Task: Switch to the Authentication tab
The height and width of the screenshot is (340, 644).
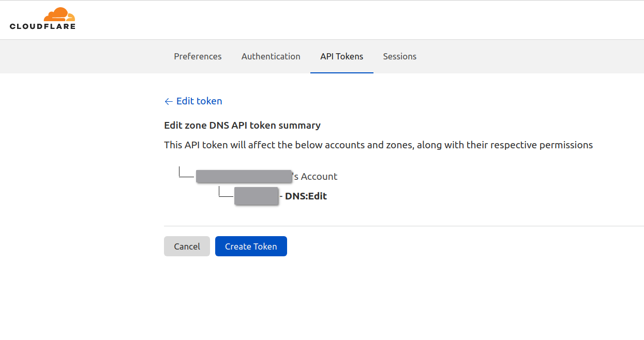Action: (x=271, y=56)
